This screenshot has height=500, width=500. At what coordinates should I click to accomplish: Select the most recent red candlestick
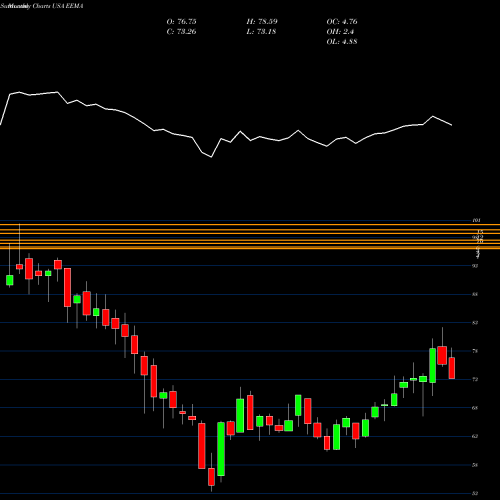452,368
